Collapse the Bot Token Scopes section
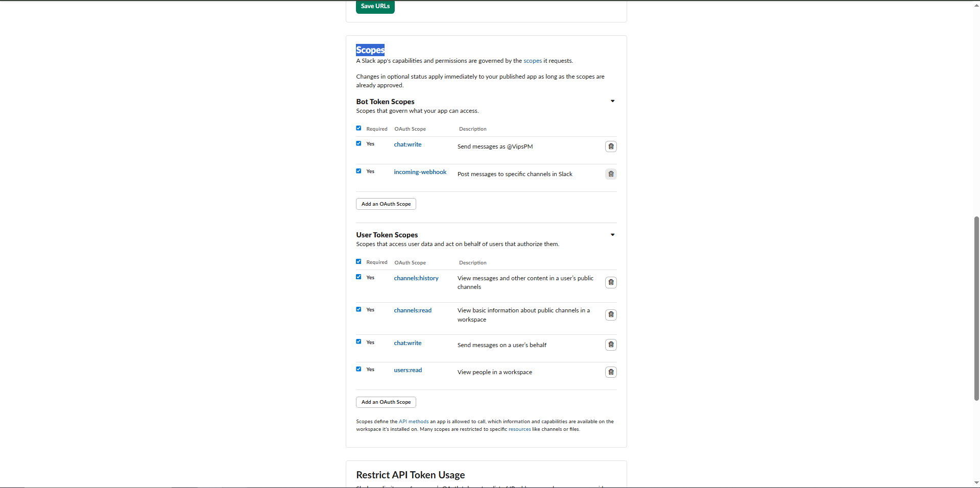This screenshot has height=488, width=980. pyautogui.click(x=612, y=101)
